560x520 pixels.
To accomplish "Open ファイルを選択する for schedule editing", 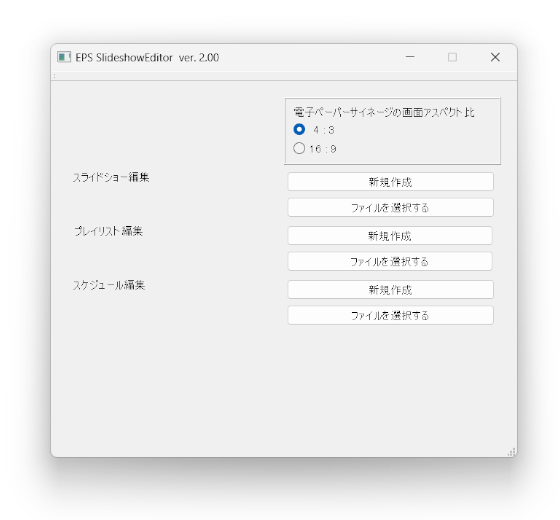I will click(390, 315).
